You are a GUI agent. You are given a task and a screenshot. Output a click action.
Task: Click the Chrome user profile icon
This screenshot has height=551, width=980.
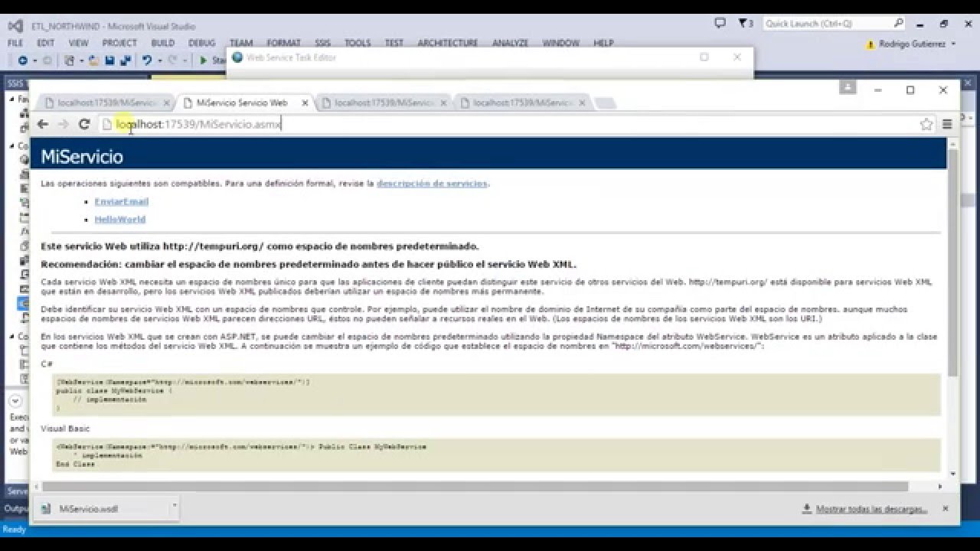pyautogui.click(x=848, y=88)
